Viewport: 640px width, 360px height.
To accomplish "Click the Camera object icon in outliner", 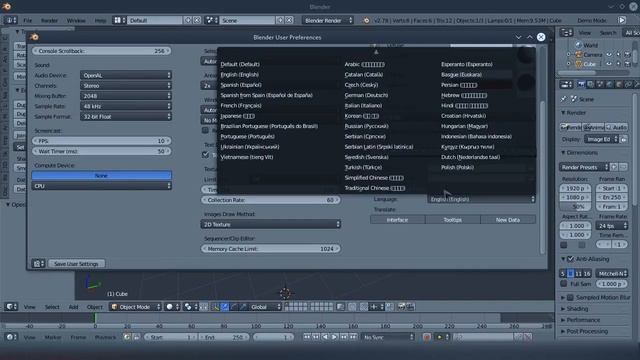I will pos(578,54).
